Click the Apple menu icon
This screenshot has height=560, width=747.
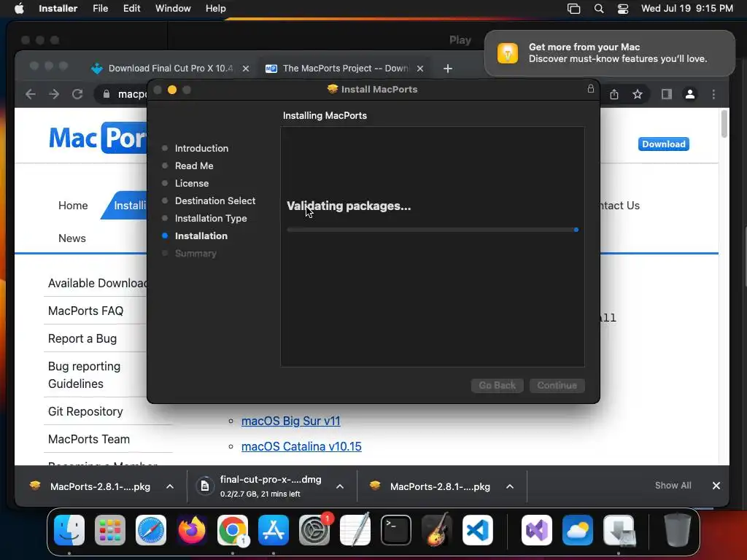coord(19,9)
